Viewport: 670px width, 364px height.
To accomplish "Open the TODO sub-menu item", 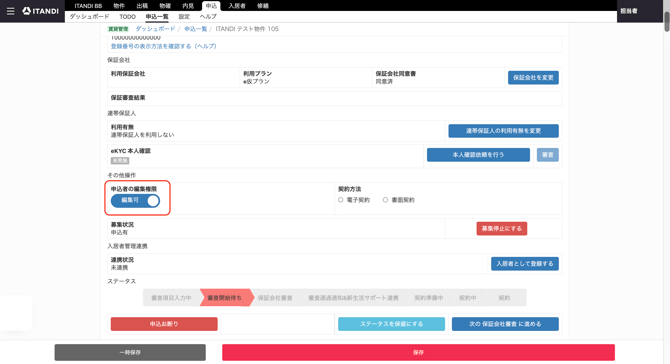I will [x=127, y=17].
